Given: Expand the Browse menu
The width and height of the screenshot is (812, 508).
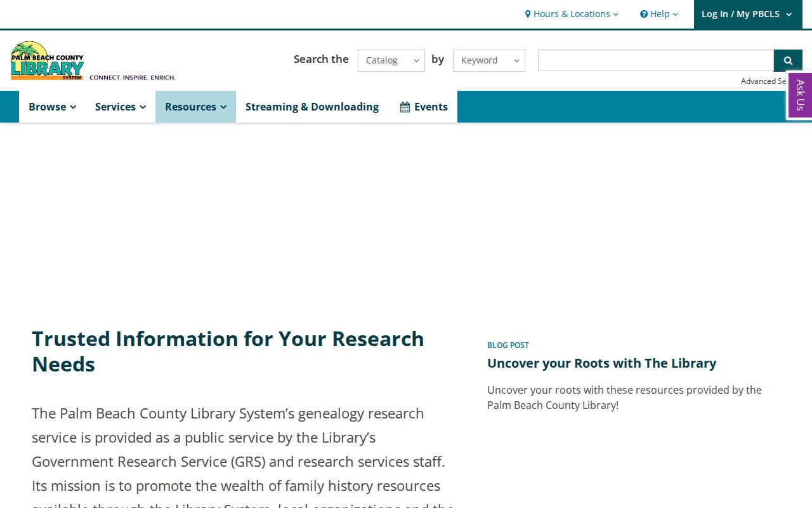Looking at the screenshot, I should [x=53, y=107].
